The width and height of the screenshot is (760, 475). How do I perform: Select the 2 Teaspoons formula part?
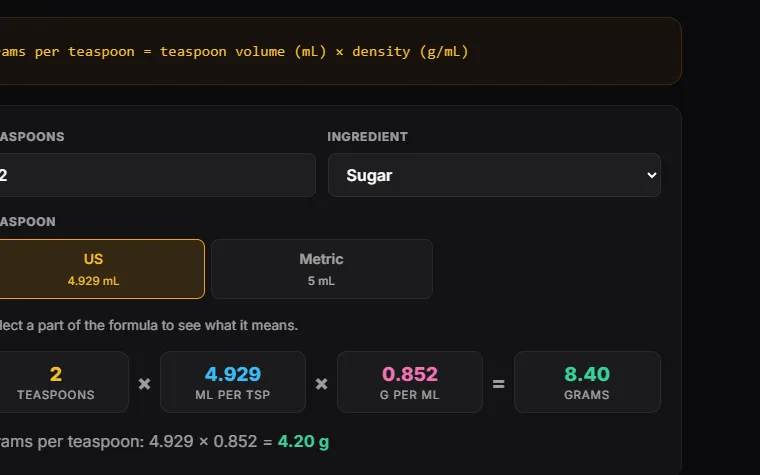tap(64, 382)
